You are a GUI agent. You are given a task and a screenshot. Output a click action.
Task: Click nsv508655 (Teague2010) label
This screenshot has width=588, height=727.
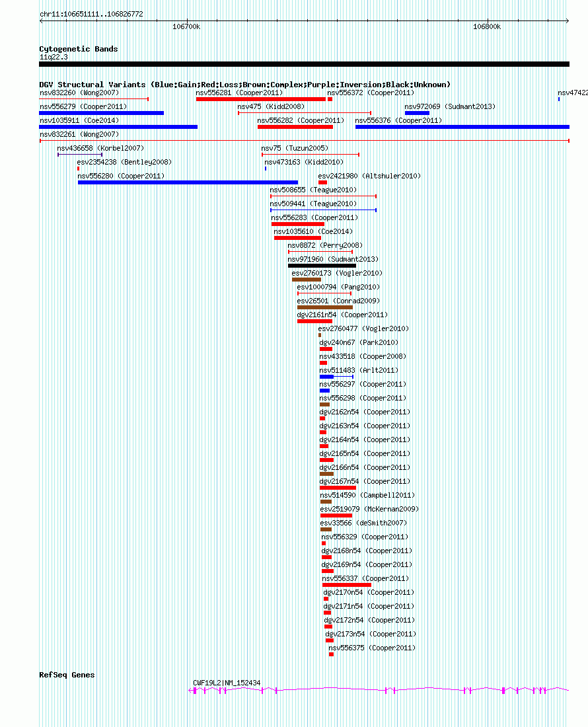(x=313, y=190)
